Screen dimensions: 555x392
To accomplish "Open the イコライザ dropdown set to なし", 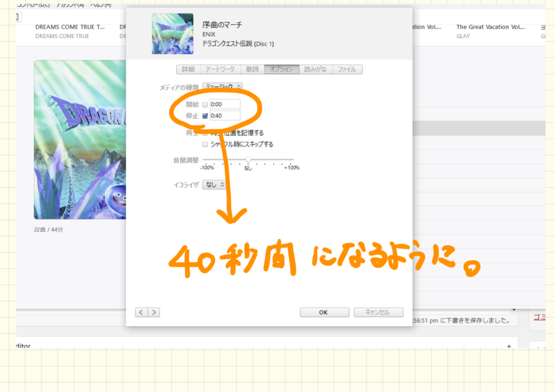I will click(x=215, y=185).
